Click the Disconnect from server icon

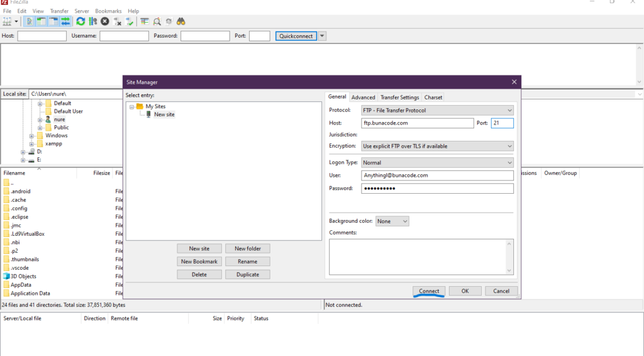[117, 21]
